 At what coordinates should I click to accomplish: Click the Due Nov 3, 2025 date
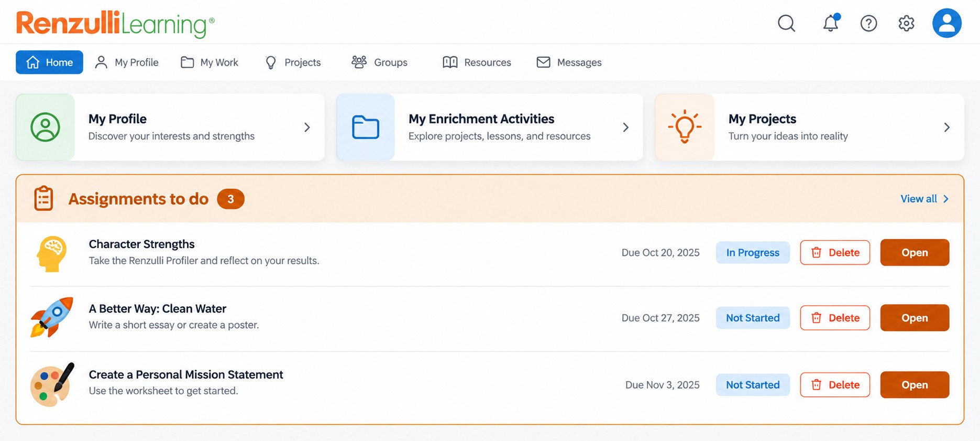(662, 385)
